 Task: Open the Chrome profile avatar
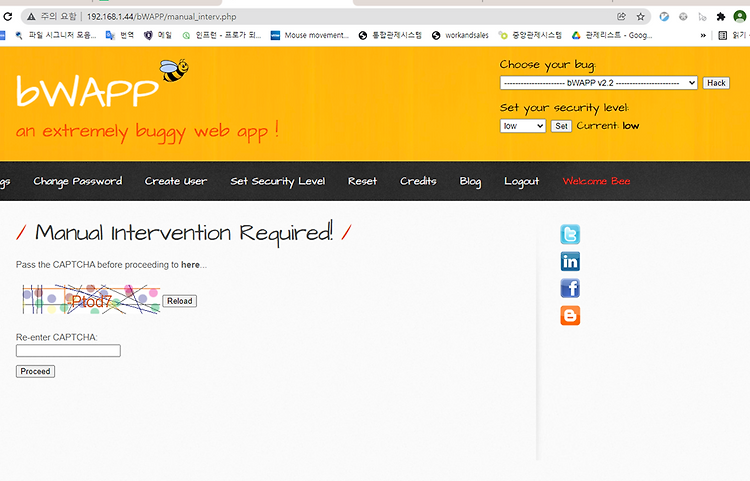coord(739,17)
